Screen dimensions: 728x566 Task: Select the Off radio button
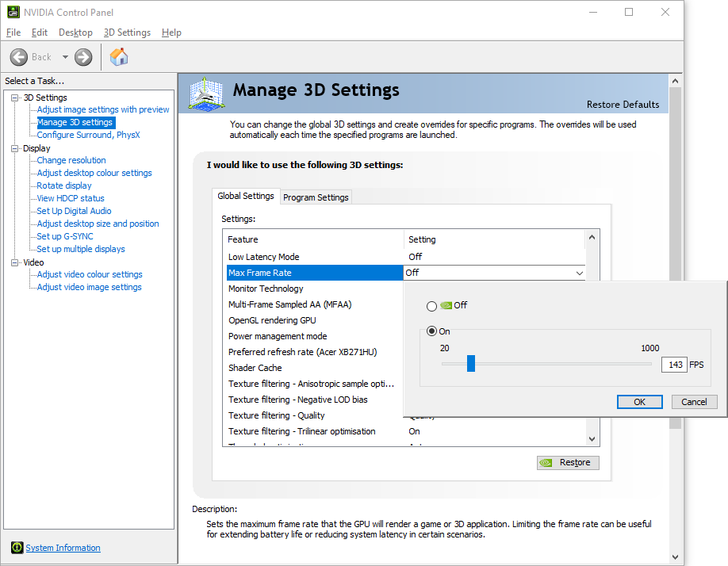[x=431, y=306]
